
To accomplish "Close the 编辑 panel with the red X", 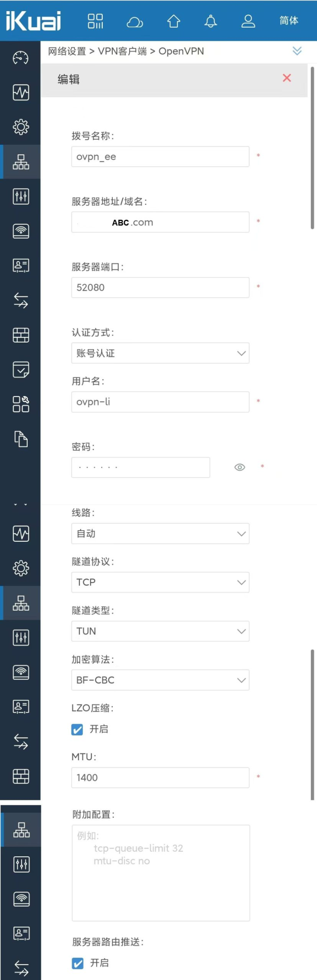I will coord(287,78).
